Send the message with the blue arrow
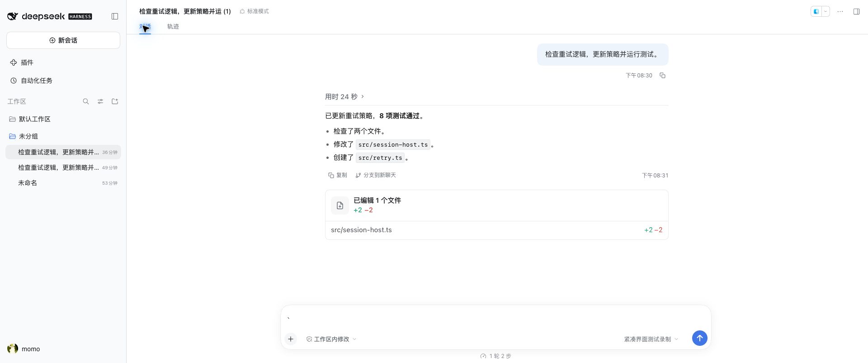The height and width of the screenshot is (363, 868). pyautogui.click(x=699, y=338)
